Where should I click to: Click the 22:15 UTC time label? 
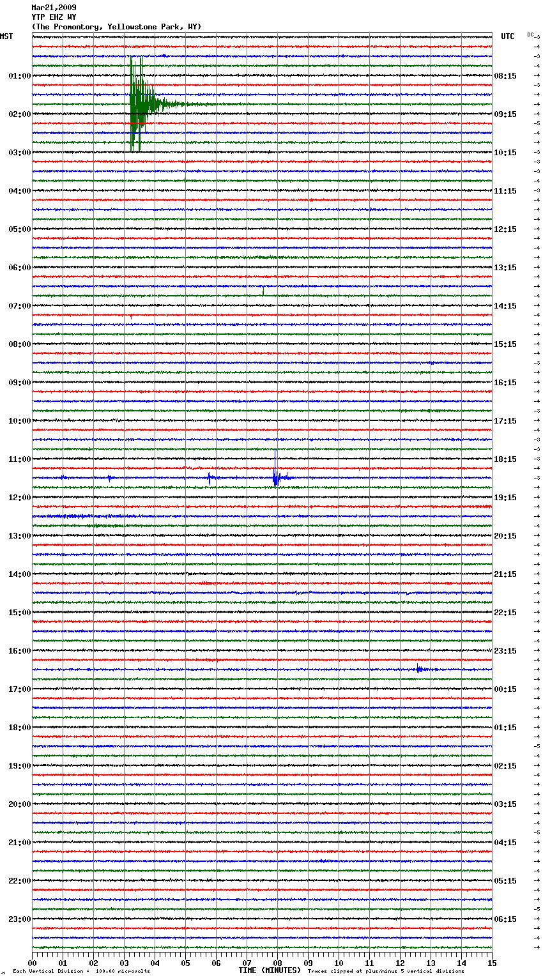point(505,613)
